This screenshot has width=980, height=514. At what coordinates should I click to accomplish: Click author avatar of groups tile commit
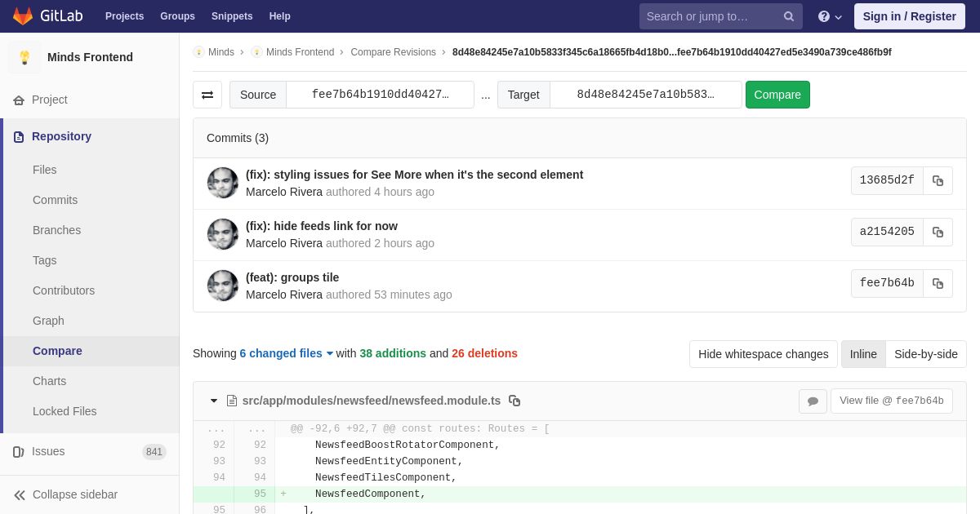click(x=222, y=286)
